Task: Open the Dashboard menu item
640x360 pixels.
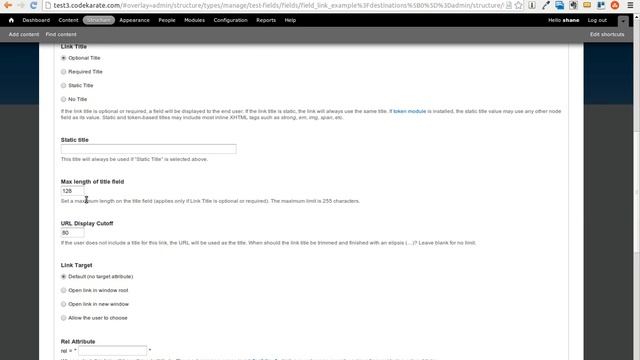Action: [x=36, y=20]
